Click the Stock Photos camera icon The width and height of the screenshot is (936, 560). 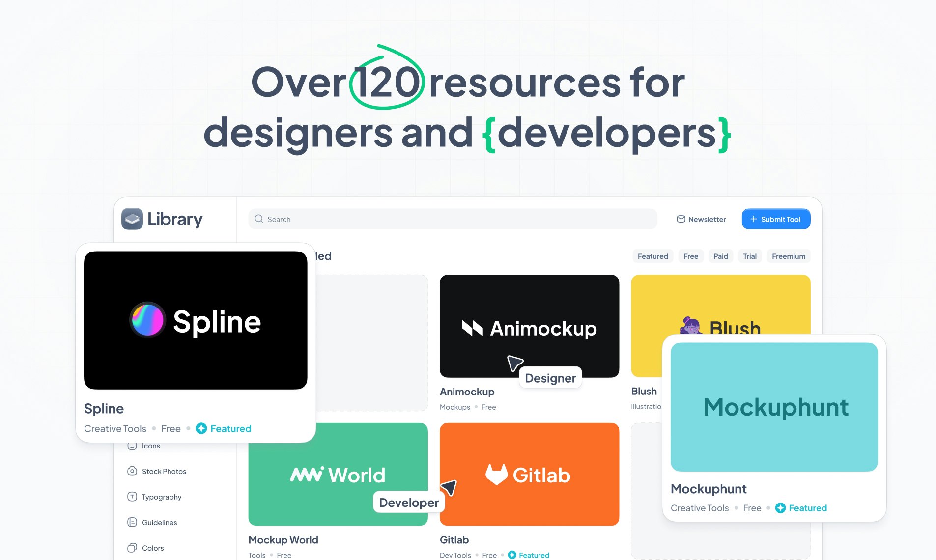132,471
